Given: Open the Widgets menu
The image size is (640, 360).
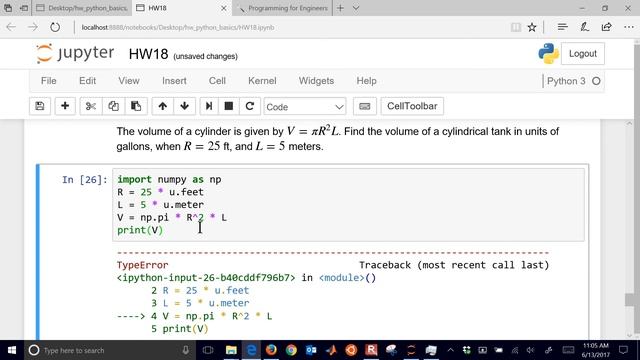Looking at the screenshot, I should tap(316, 81).
